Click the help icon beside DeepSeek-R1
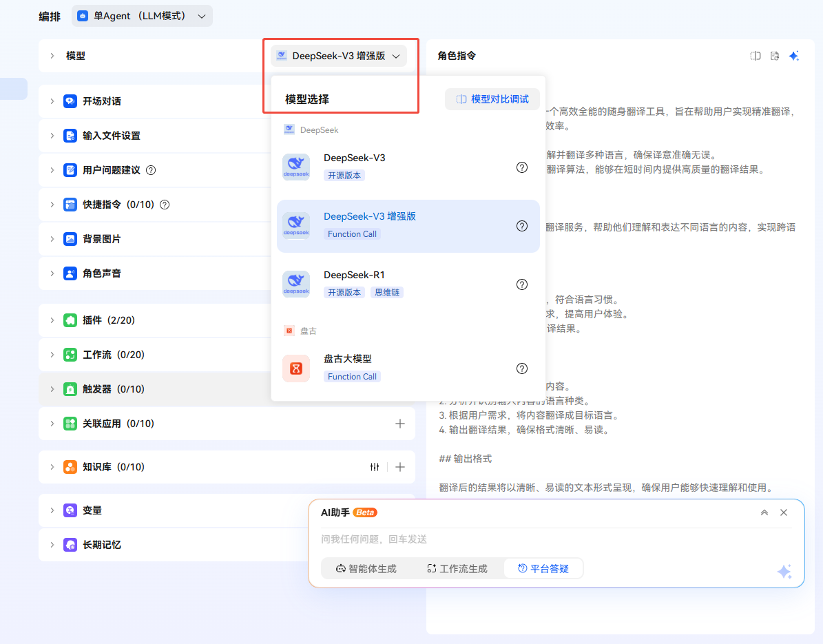 522,284
